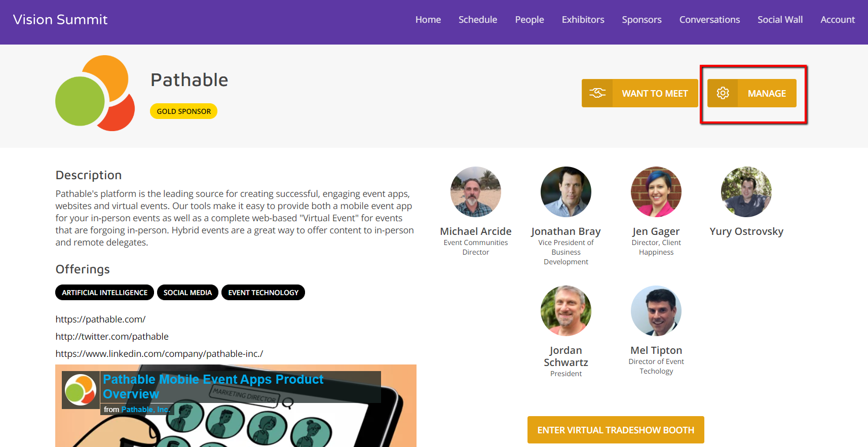Open the Account menu
Viewport: 868px width, 447px height.
837,20
